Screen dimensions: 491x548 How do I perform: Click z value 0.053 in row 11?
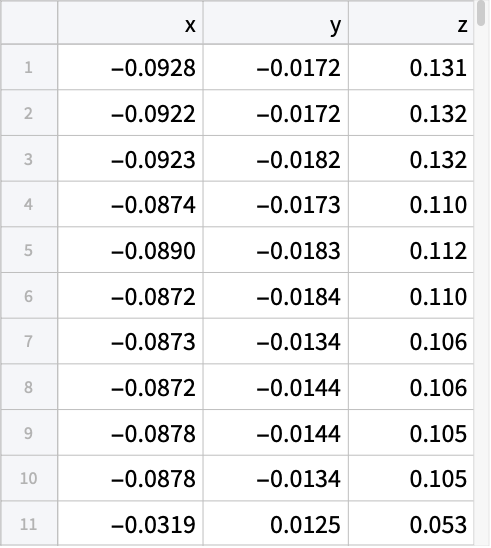pyautogui.click(x=438, y=525)
